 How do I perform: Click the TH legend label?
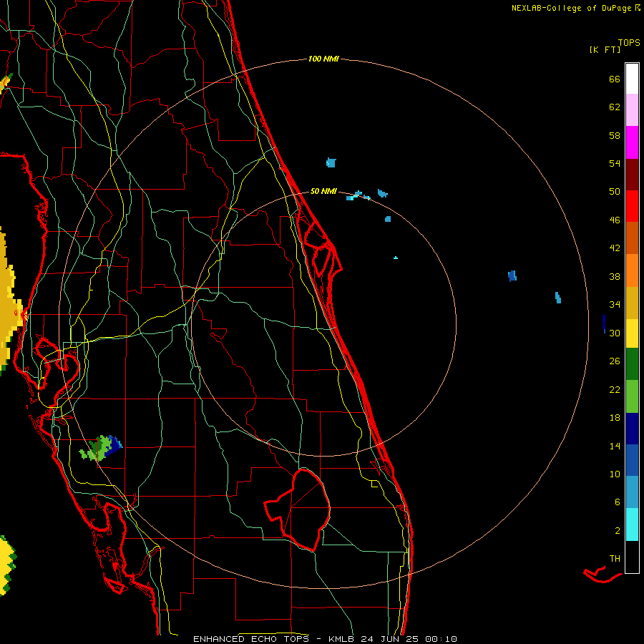coord(615,558)
